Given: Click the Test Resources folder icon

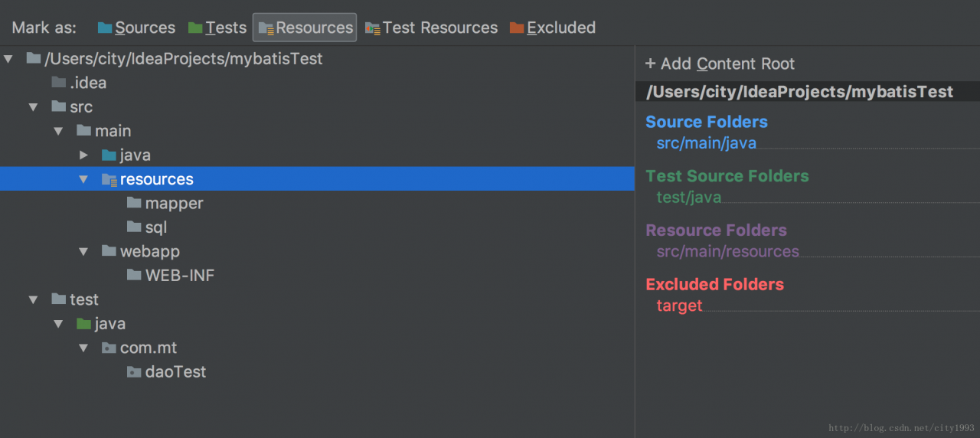Looking at the screenshot, I should [373, 28].
